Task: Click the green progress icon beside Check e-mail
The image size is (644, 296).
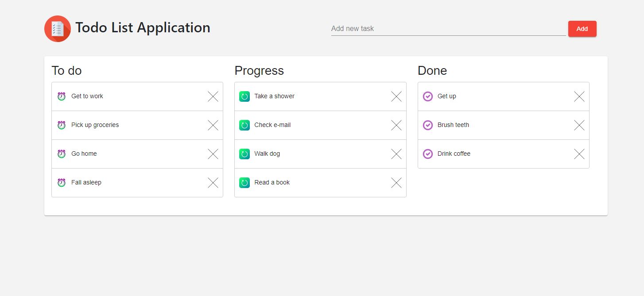Action: (244, 125)
